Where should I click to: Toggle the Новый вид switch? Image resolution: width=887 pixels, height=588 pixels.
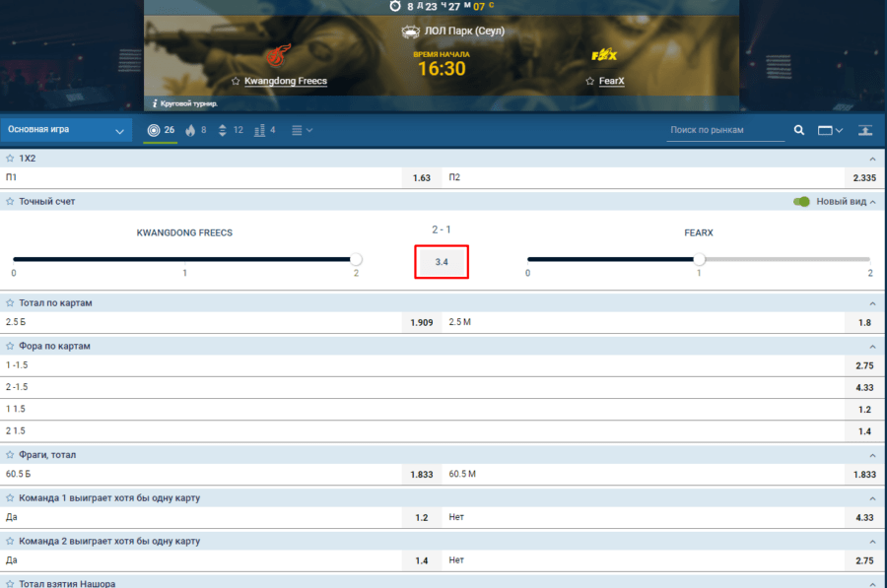click(x=802, y=202)
